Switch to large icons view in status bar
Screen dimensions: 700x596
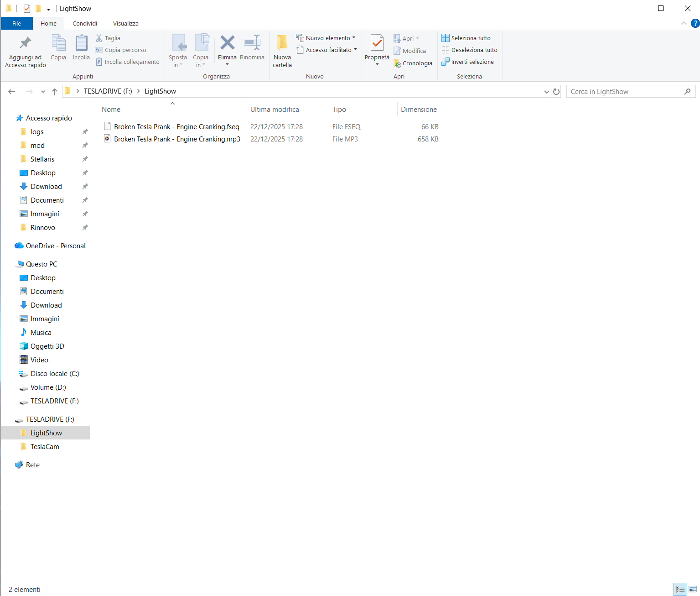(693, 589)
